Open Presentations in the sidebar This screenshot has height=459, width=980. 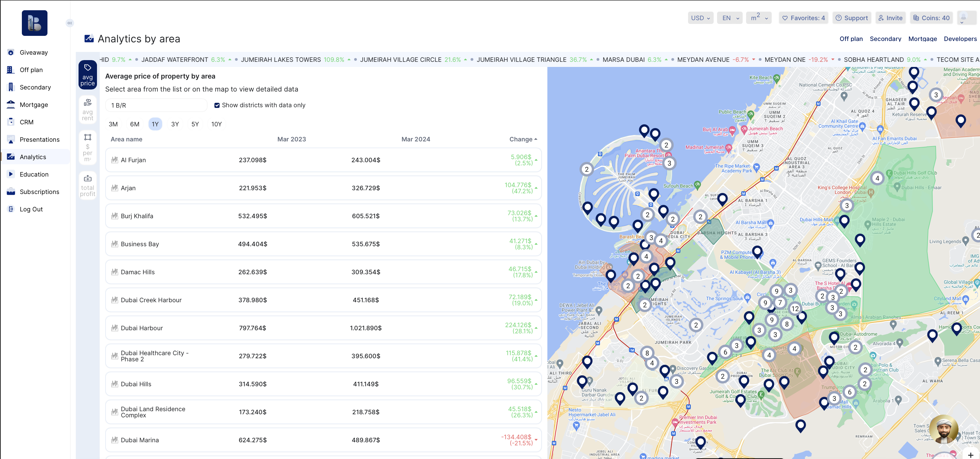40,140
